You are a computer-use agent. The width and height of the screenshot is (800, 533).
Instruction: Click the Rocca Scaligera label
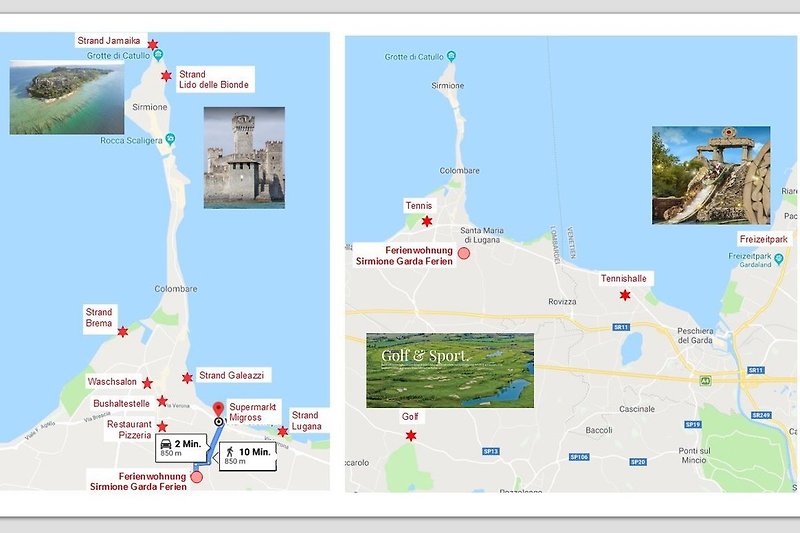coord(131,140)
